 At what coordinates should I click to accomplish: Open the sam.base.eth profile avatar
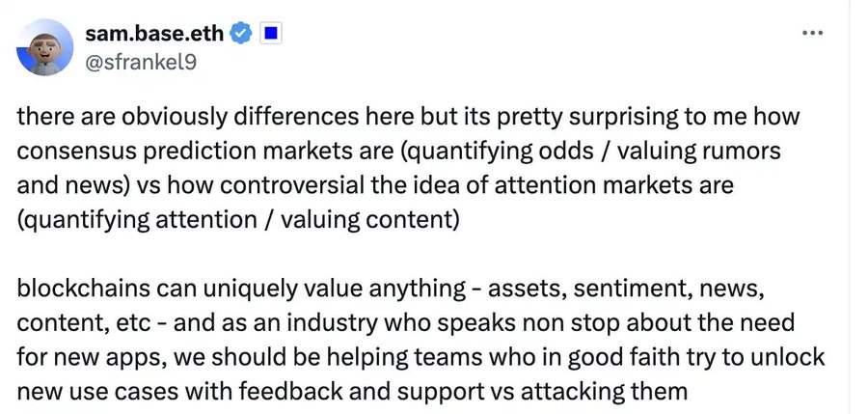coord(45,47)
